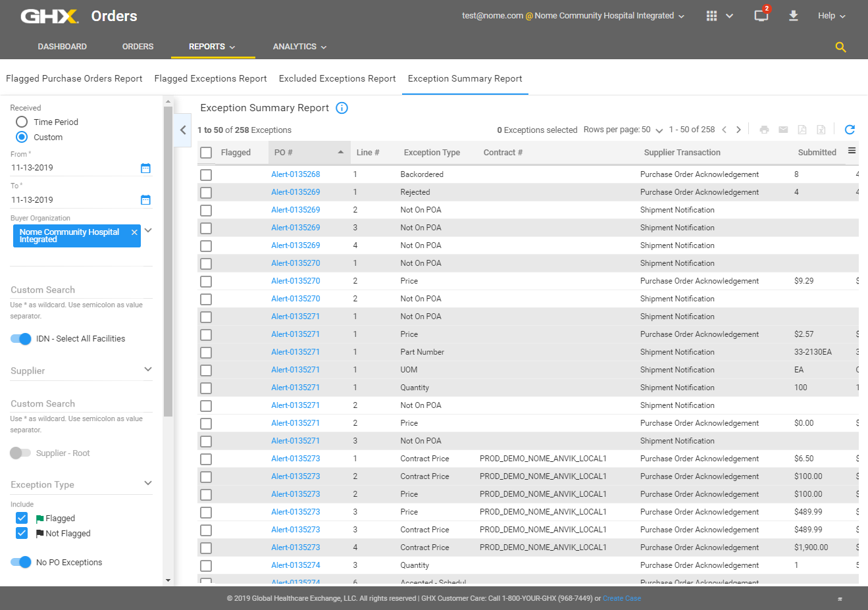Image resolution: width=868 pixels, height=610 pixels.
Task: Select the Time Period radio button
Action: [22, 122]
